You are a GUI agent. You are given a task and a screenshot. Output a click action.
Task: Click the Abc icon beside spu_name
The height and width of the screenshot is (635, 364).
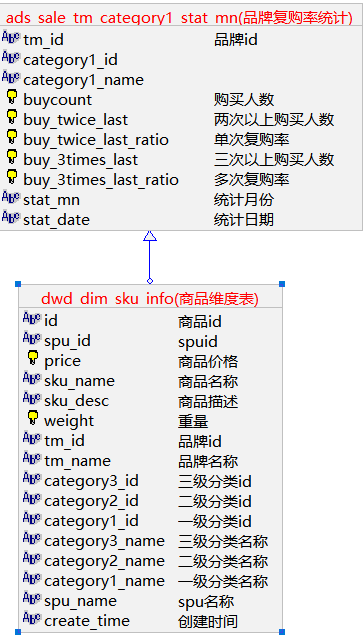coord(32,598)
